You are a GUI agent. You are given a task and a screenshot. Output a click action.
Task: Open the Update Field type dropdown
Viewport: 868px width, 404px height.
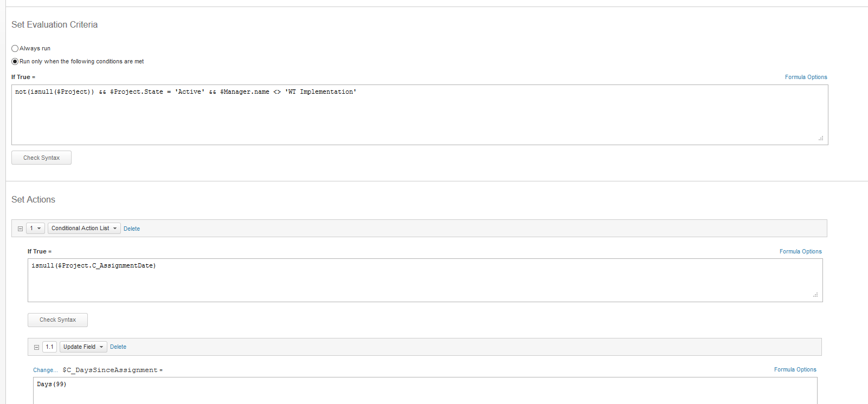click(x=83, y=347)
